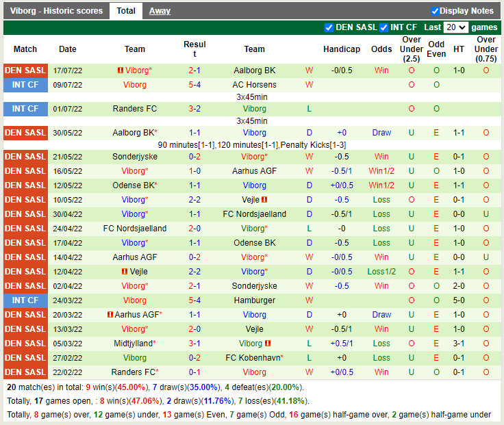This screenshot has width=504, height=425.
Task: Click the 3-1 HT score on Midtjylland row
Action: tap(459, 344)
